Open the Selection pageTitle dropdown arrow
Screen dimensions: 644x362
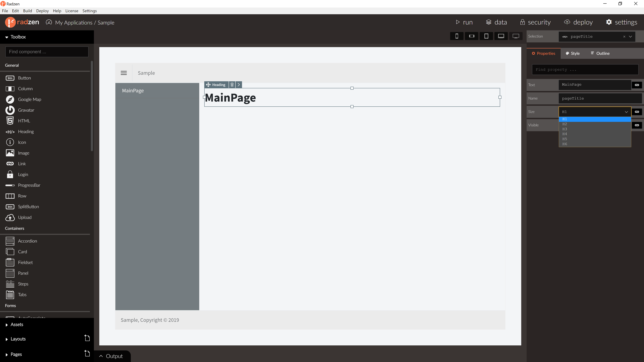[x=631, y=37]
